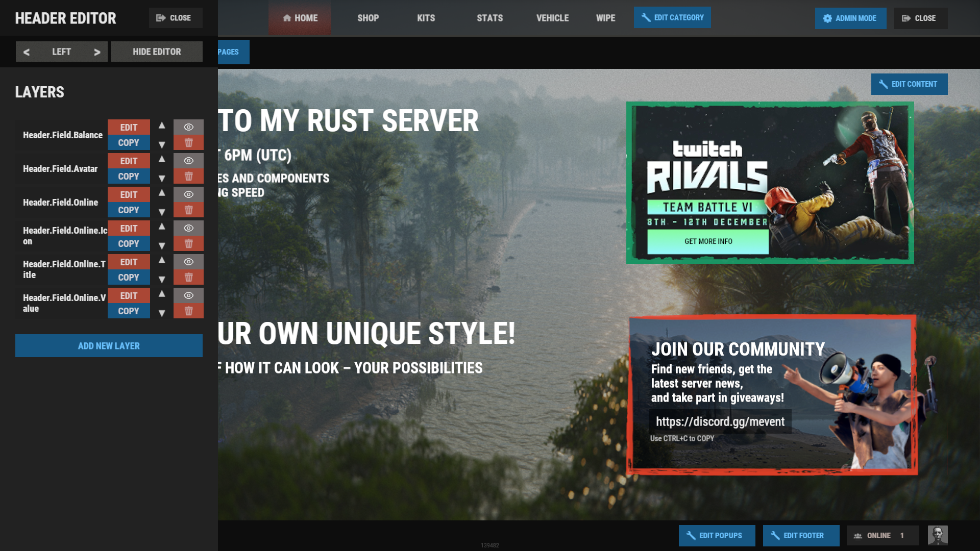The height and width of the screenshot is (551, 980).
Task: Open Twitch Rivals Get More Info banner
Action: tap(708, 241)
